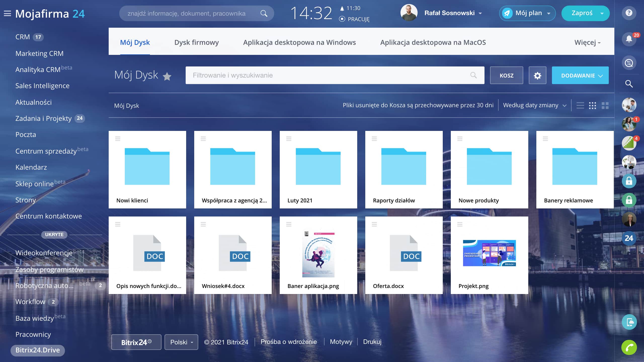
Task: Switch to large tile view icon
Action: [x=605, y=105]
